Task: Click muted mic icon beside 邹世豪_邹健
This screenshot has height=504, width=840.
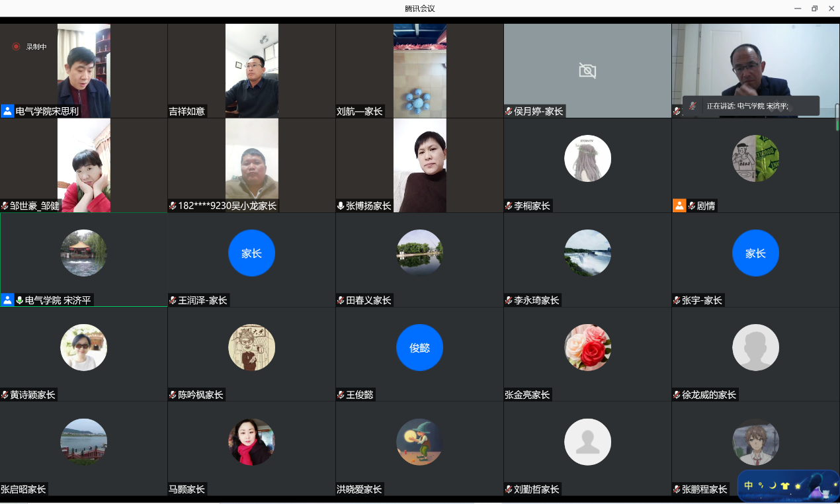Action: pyautogui.click(x=5, y=206)
